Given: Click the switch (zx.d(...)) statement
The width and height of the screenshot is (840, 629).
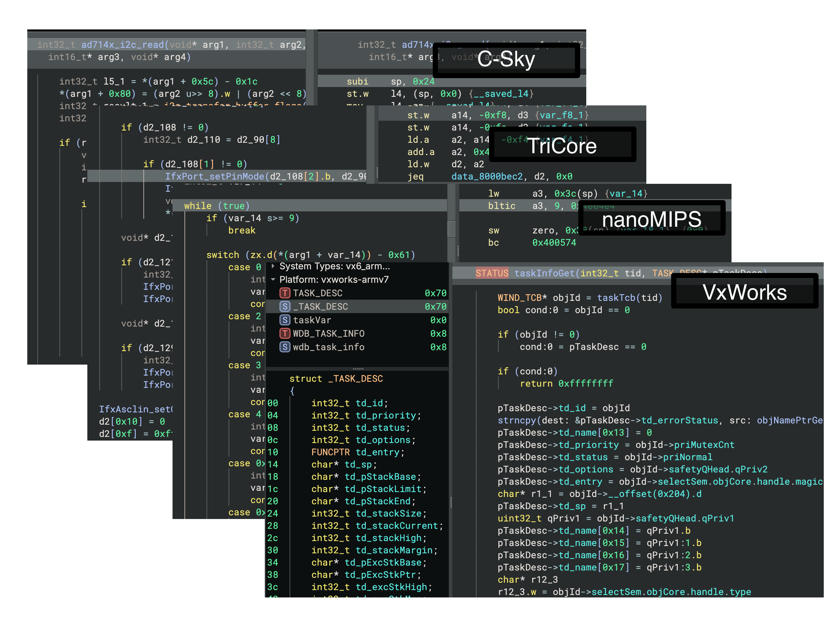Looking at the screenshot, I should pyautogui.click(x=311, y=255).
